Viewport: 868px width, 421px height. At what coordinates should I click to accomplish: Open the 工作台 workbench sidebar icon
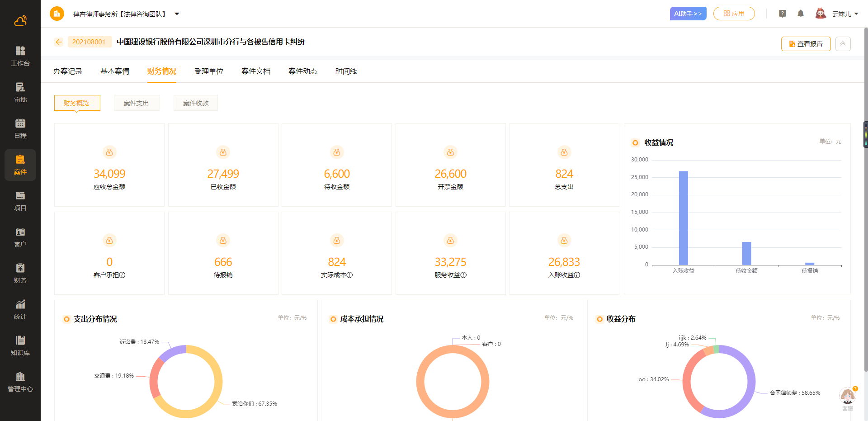(x=20, y=56)
